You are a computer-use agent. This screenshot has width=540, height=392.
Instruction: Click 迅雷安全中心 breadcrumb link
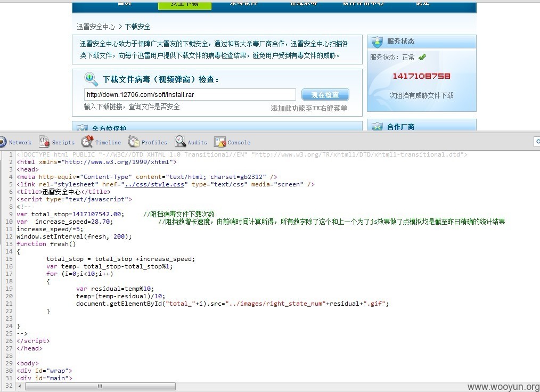[x=96, y=27]
